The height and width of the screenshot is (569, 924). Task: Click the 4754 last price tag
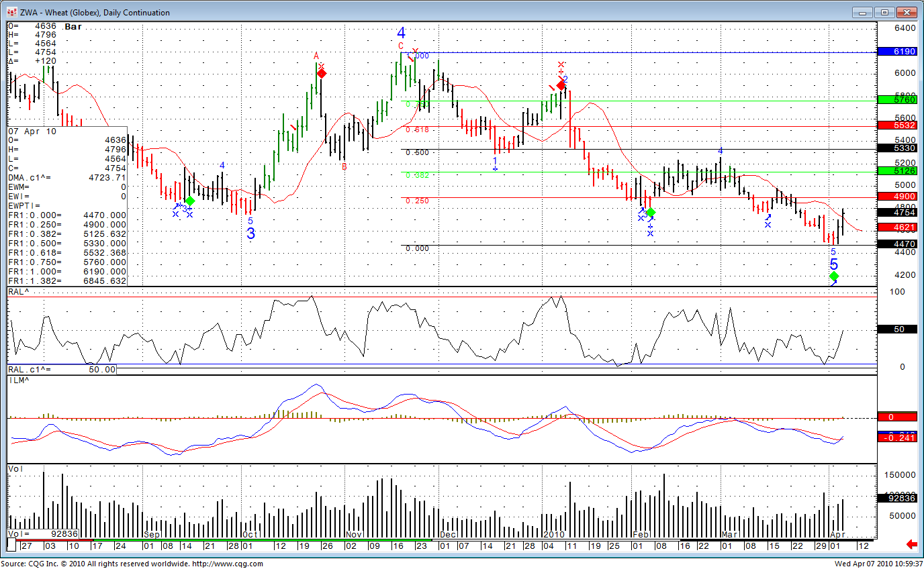[x=896, y=212]
